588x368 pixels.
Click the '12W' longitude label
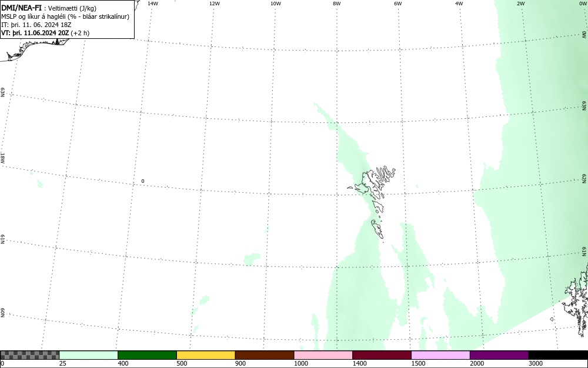[215, 4]
